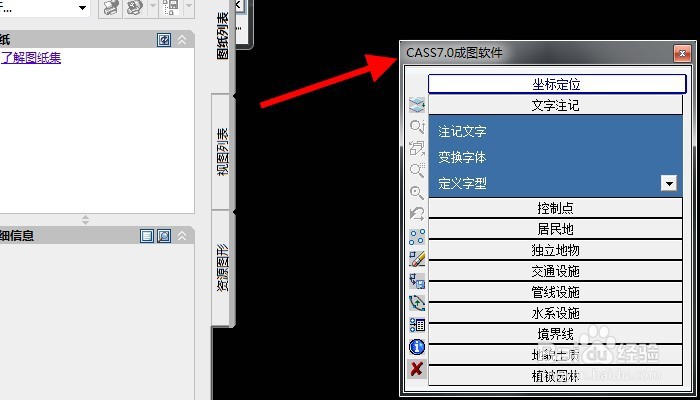Open the 境界线 category
This screenshot has width=700, height=400.
(x=555, y=334)
